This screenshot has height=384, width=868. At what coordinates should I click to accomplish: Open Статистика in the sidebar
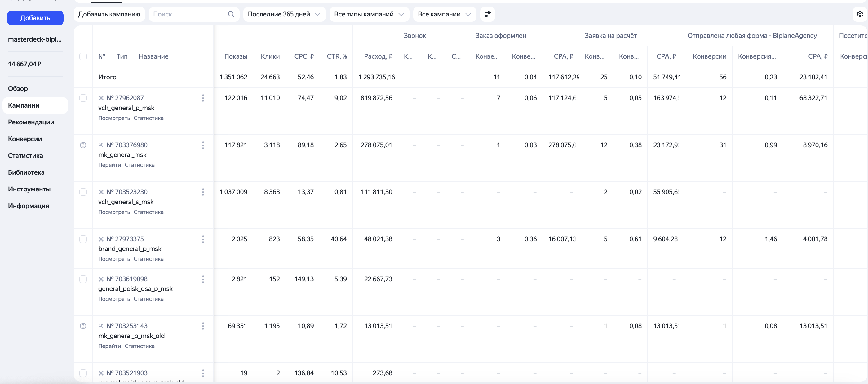click(x=25, y=156)
